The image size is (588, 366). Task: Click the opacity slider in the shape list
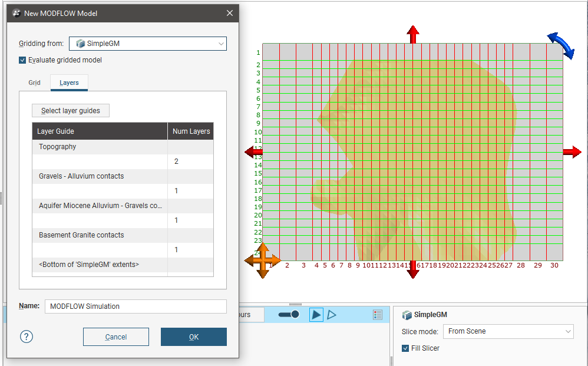pyautogui.click(x=289, y=315)
